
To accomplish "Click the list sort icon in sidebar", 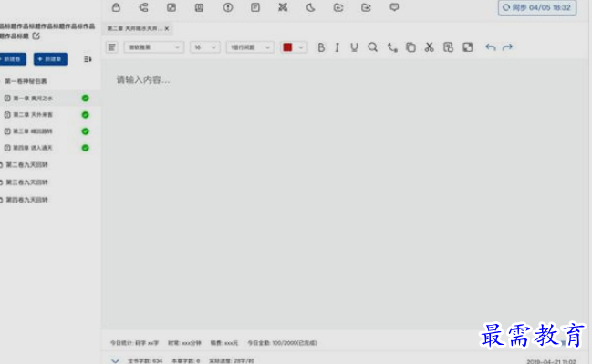I will [88, 59].
